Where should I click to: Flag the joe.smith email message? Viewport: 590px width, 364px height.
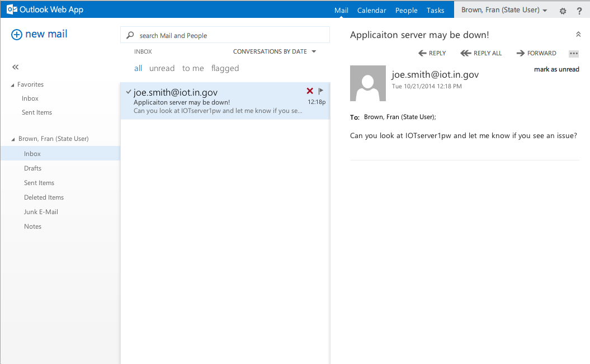[321, 91]
